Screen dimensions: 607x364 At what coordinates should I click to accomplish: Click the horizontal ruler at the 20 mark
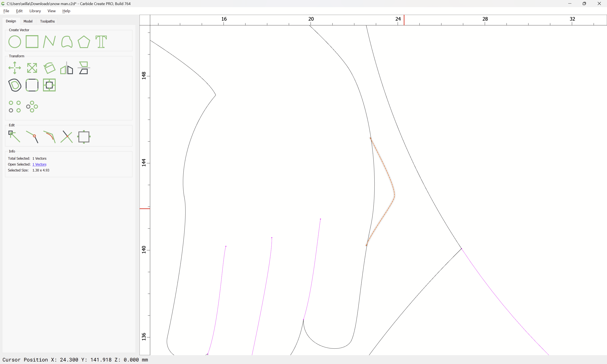click(x=311, y=19)
